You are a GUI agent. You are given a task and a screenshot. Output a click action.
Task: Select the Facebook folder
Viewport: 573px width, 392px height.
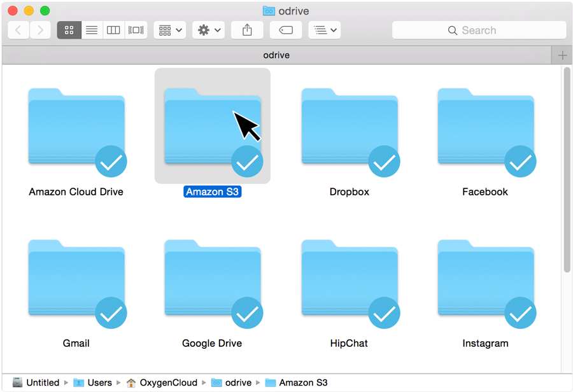pos(485,127)
